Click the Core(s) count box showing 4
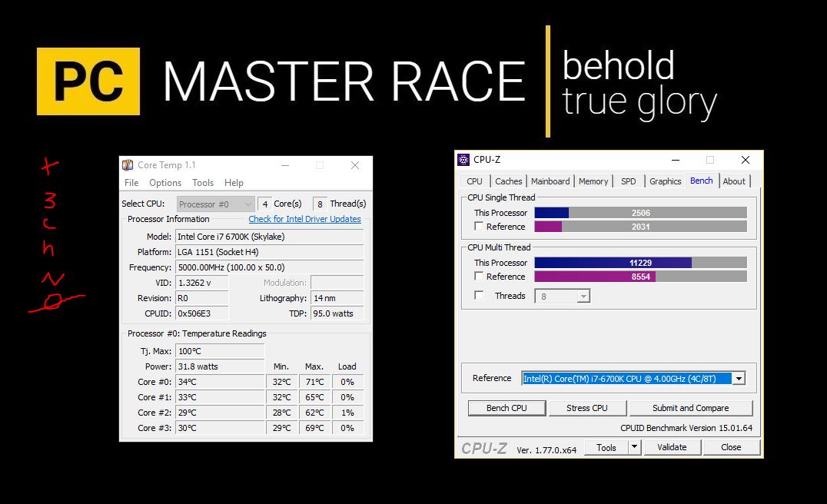Screen dimensions: 827x504 point(264,204)
